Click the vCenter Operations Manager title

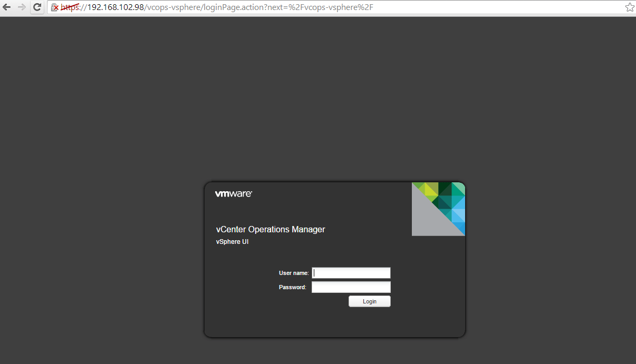(271, 230)
